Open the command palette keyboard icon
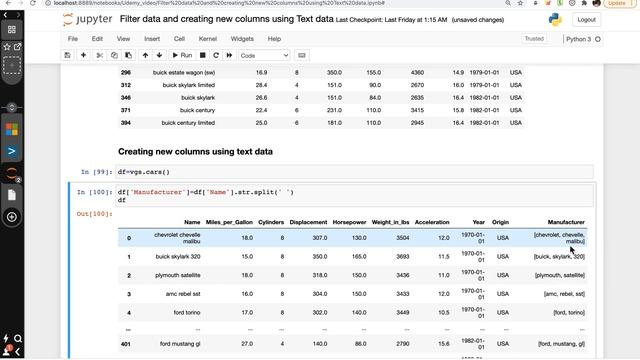Image resolution: width=640 pixels, height=360 pixels. coord(302,55)
